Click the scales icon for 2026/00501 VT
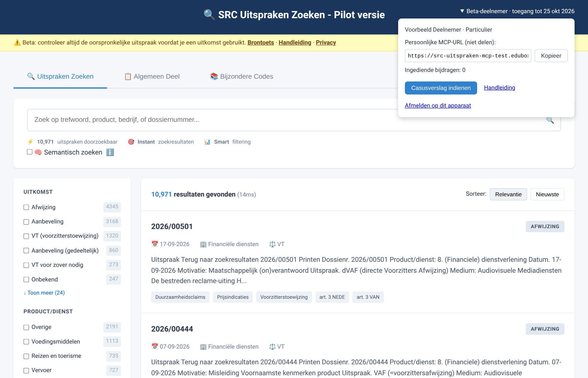This screenshot has width=588, height=378. click(x=272, y=244)
